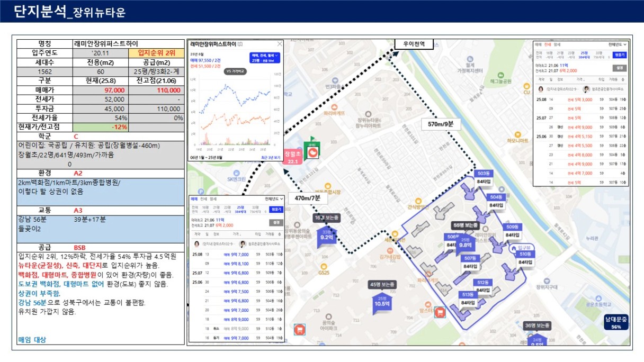Viewport: 644px width, 362px height.
Task: Click 설정 button in upper-right panel
Action: pos(620,68)
